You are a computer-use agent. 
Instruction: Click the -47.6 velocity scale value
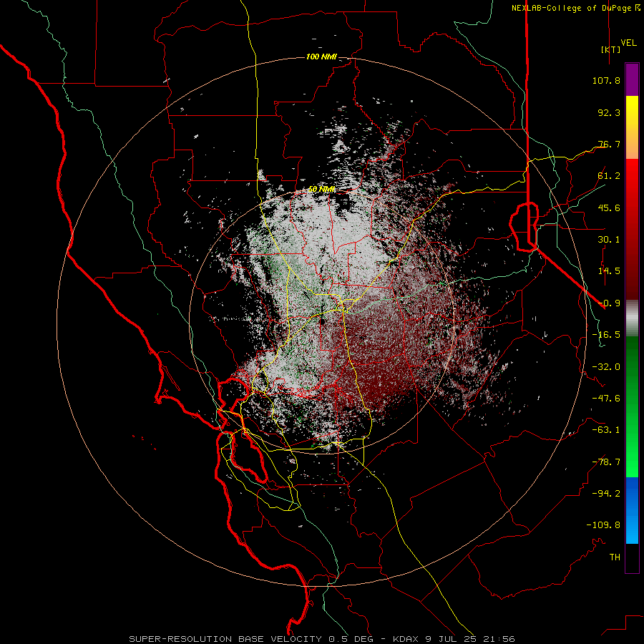(606, 399)
